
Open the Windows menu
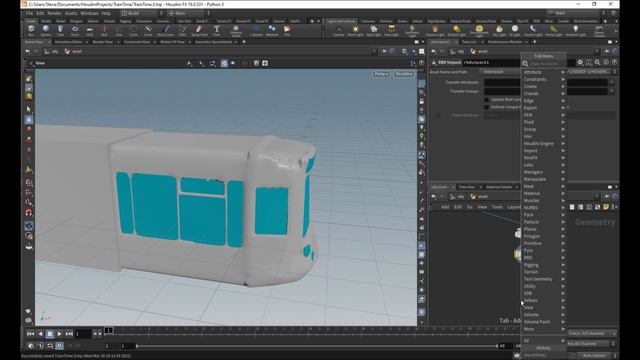tap(89, 13)
